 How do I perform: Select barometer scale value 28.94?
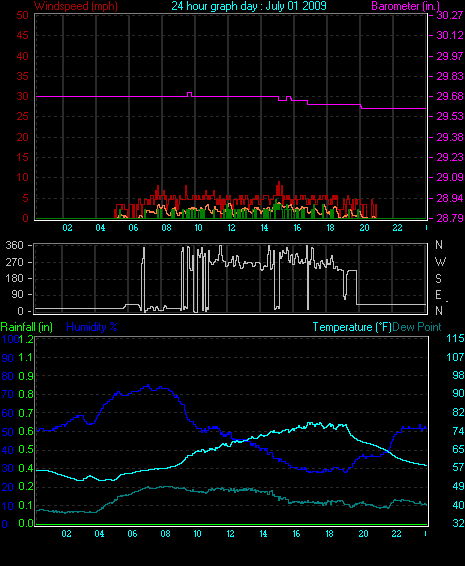[x=450, y=198]
